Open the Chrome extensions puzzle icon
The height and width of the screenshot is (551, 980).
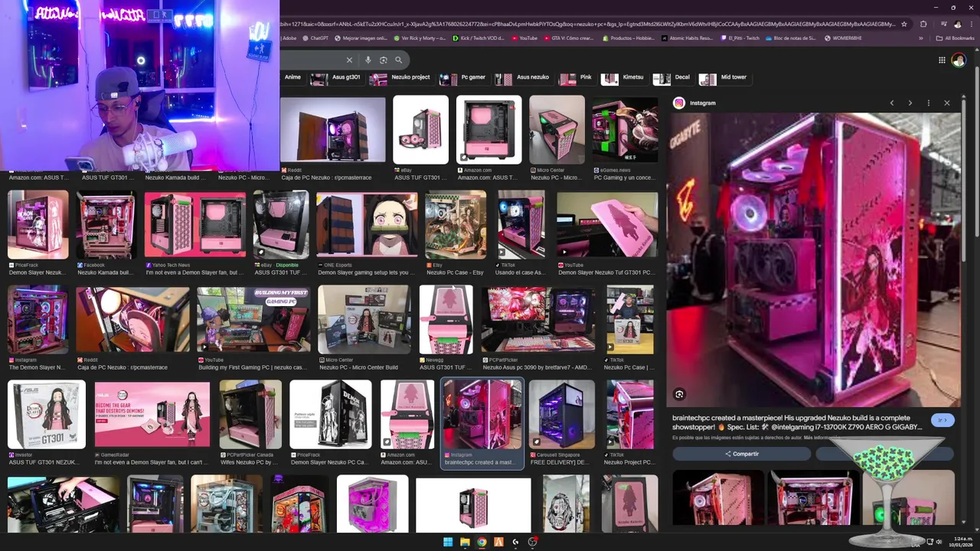[x=923, y=24]
